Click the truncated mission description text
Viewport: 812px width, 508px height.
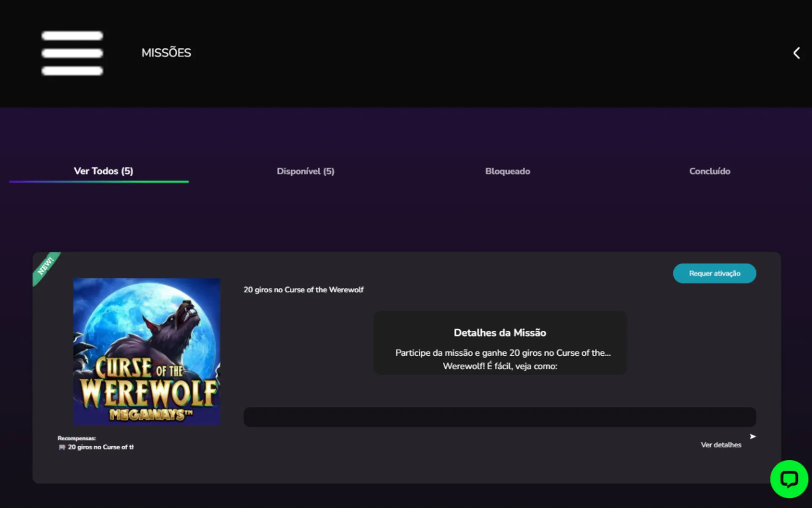(x=502, y=359)
